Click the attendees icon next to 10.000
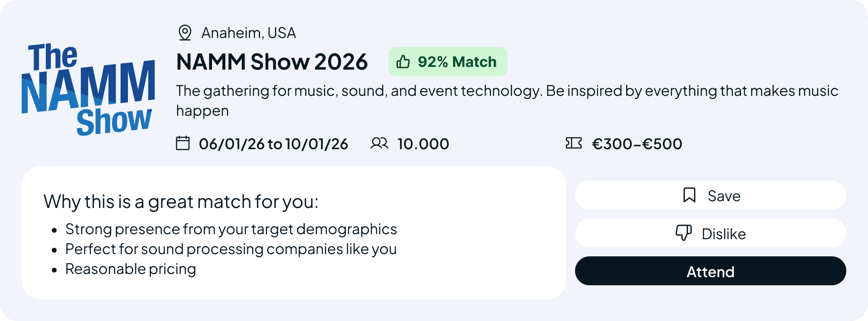868x321 pixels. click(380, 143)
